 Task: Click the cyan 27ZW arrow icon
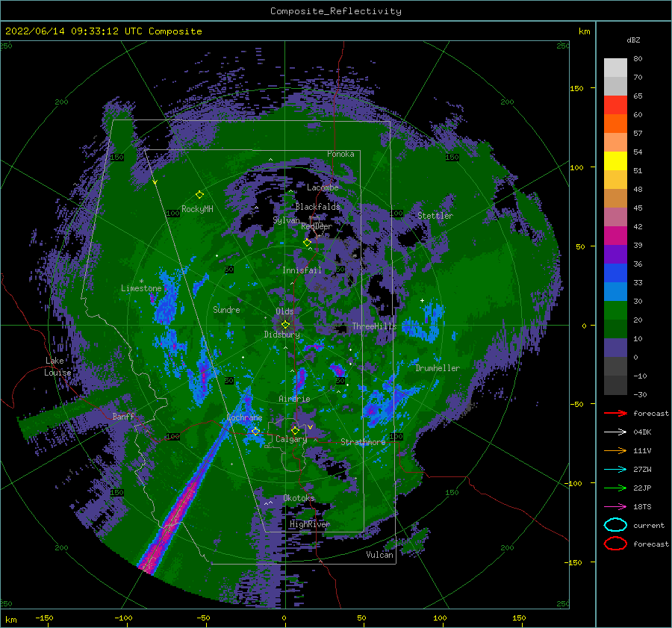click(615, 470)
